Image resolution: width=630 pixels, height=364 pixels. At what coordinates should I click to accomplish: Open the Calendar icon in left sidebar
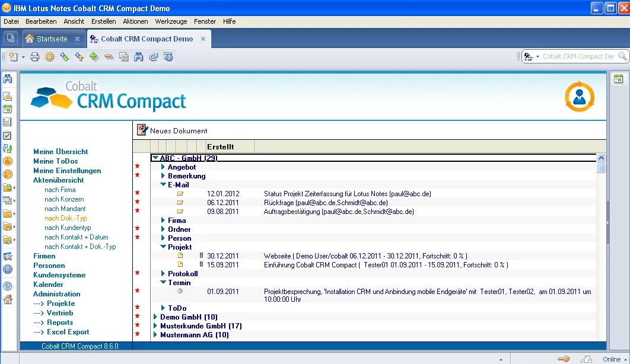coord(8,109)
